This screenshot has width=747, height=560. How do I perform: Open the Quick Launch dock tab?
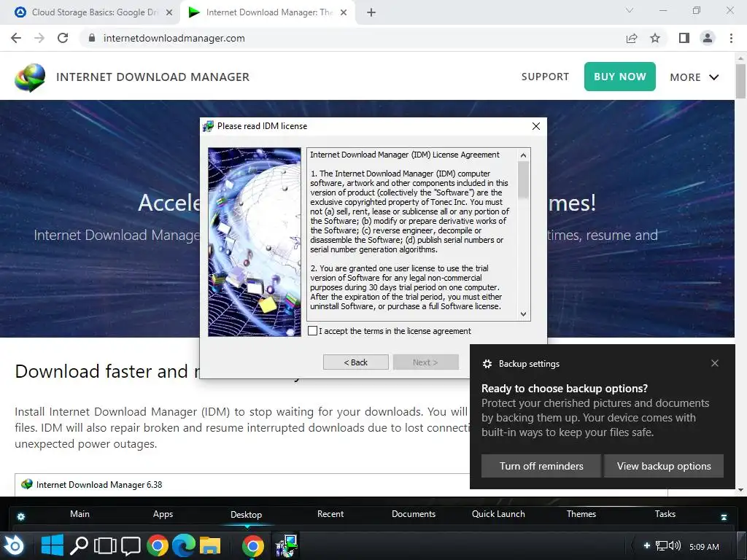click(x=498, y=514)
